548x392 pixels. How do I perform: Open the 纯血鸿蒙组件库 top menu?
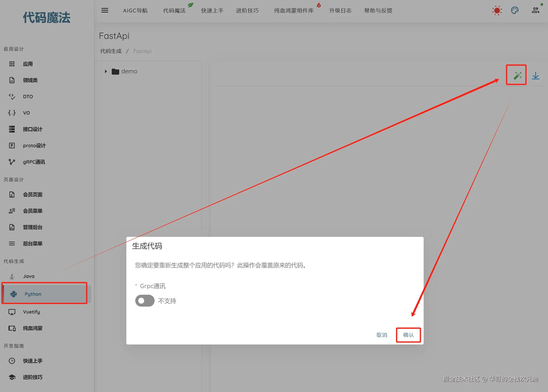294,10
